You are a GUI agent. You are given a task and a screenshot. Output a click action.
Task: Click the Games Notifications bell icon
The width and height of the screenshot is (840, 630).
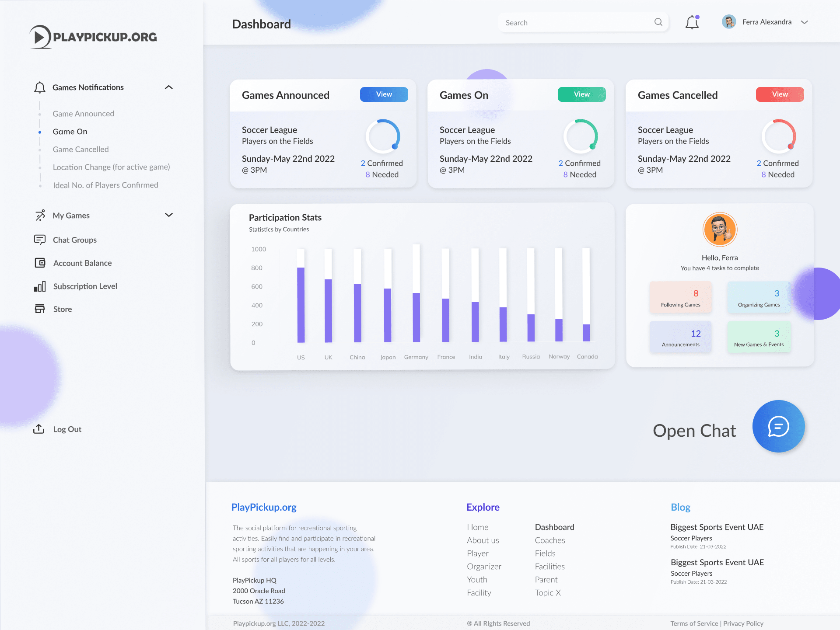40,87
